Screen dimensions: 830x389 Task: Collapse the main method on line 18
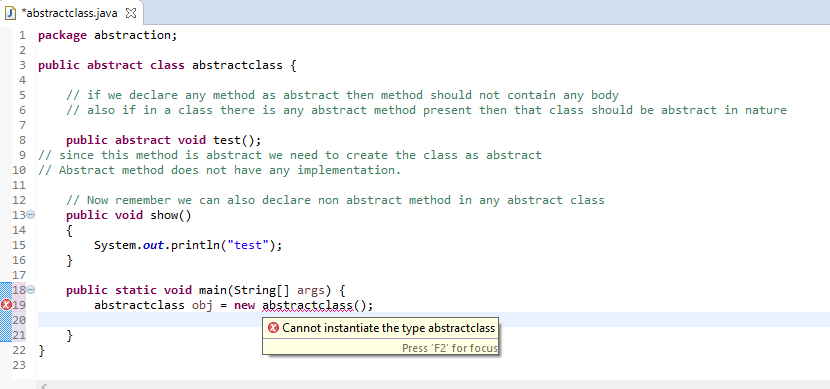(x=31, y=290)
